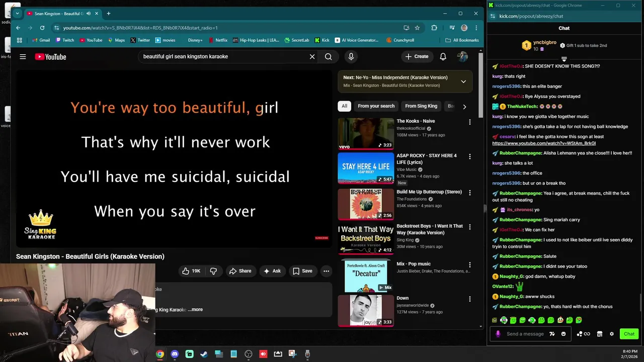Screen dimensions: 644x362
Task: Mute the Sean Kingston tab audio
Action: (x=89, y=14)
